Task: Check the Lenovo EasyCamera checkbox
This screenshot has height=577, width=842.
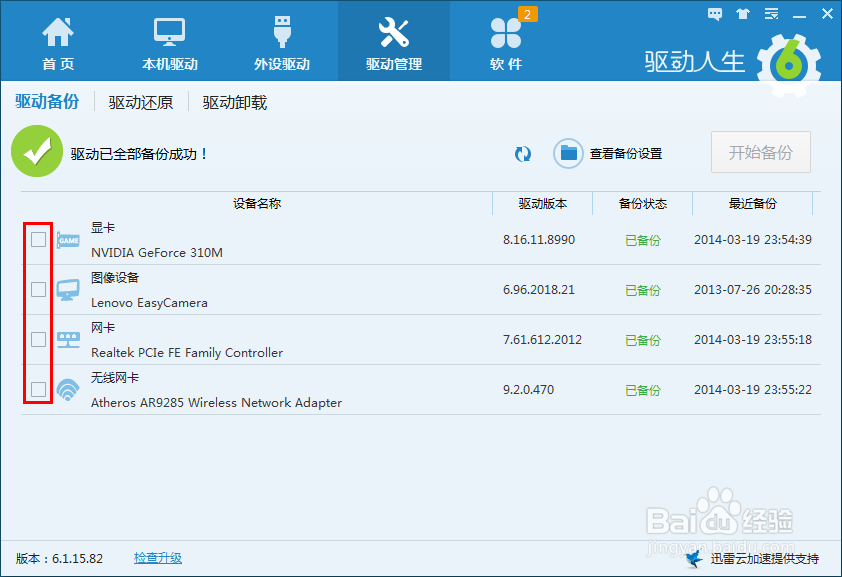Action: click(39, 289)
